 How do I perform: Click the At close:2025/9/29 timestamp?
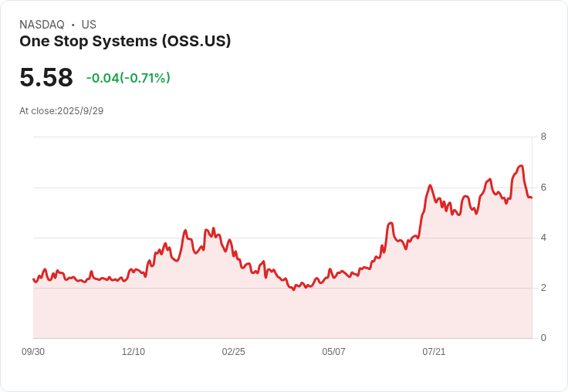[x=61, y=110]
